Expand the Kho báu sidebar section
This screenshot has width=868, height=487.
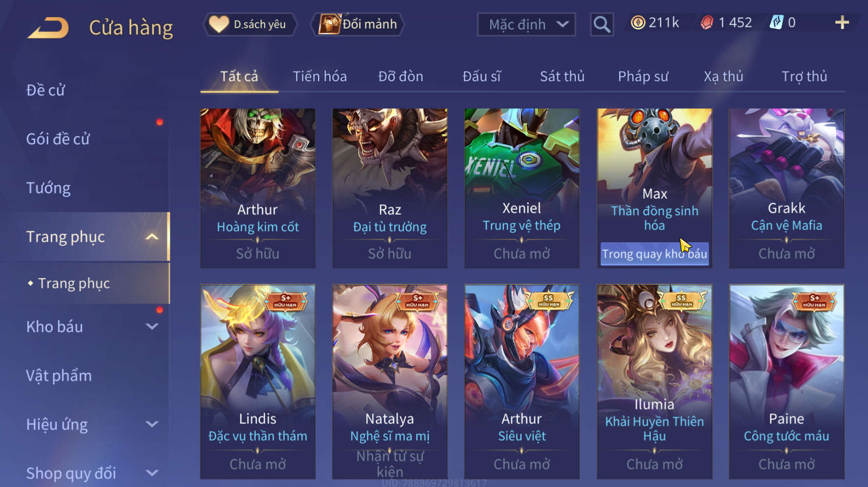click(x=152, y=327)
